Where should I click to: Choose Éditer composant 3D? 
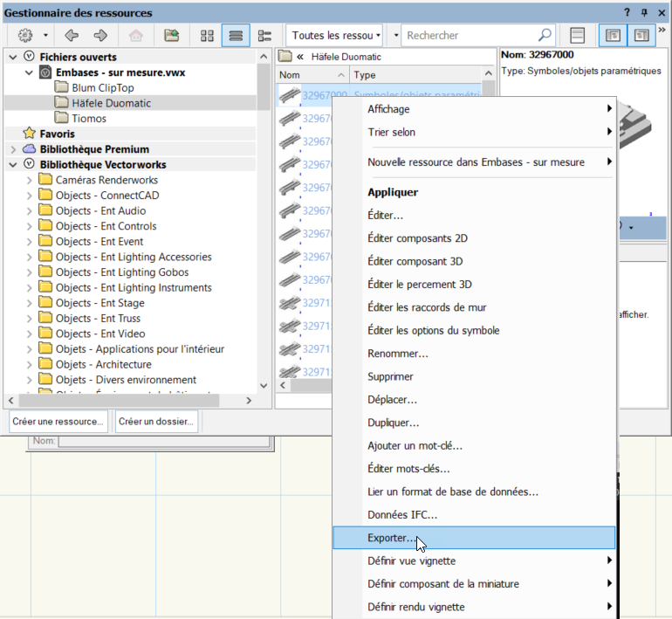pos(474,261)
